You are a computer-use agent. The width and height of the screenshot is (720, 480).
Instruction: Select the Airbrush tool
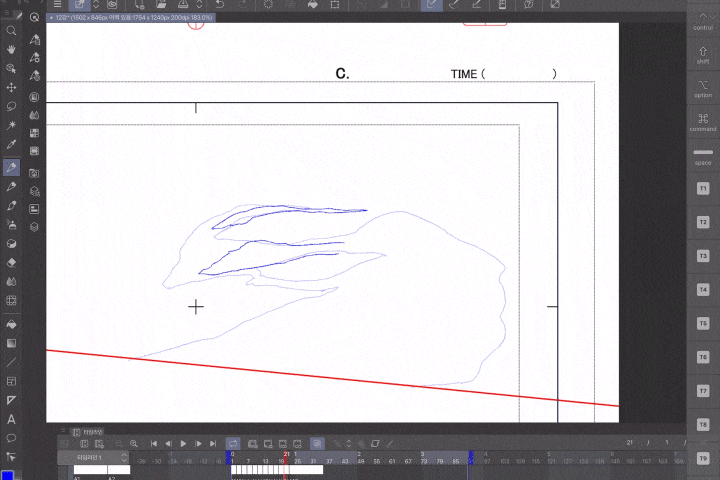pos(11,225)
